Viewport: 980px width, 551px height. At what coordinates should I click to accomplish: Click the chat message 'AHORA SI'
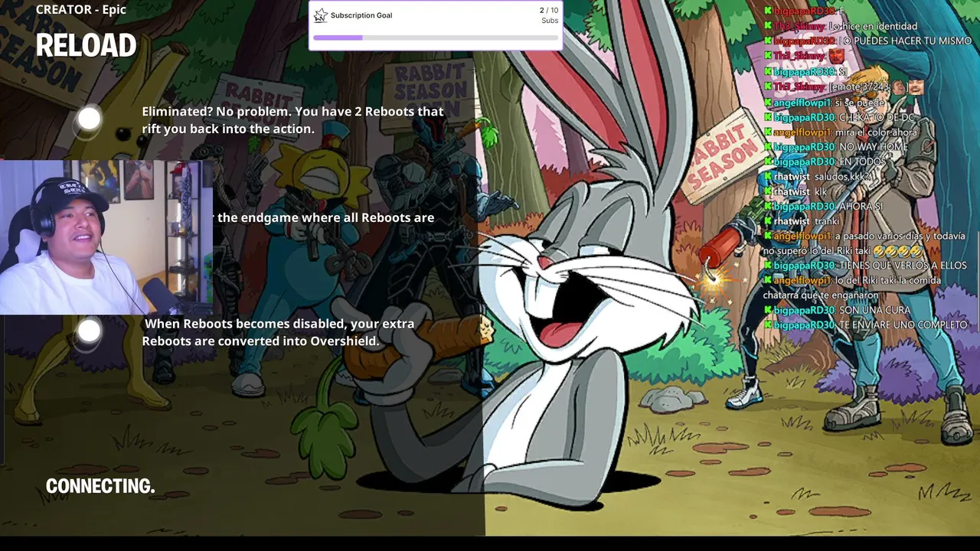pos(861,207)
